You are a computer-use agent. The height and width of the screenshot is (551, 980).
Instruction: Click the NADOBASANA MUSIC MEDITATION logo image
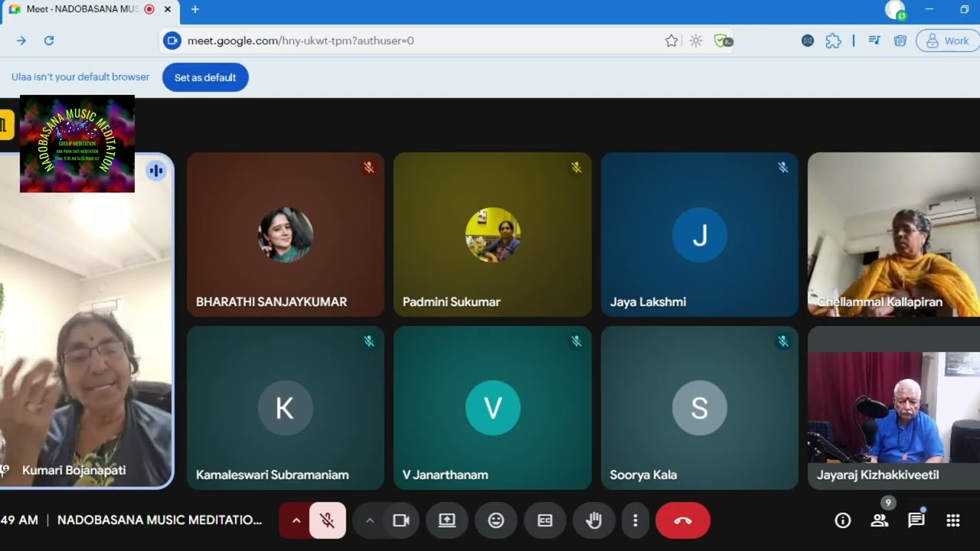(x=77, y=144)
